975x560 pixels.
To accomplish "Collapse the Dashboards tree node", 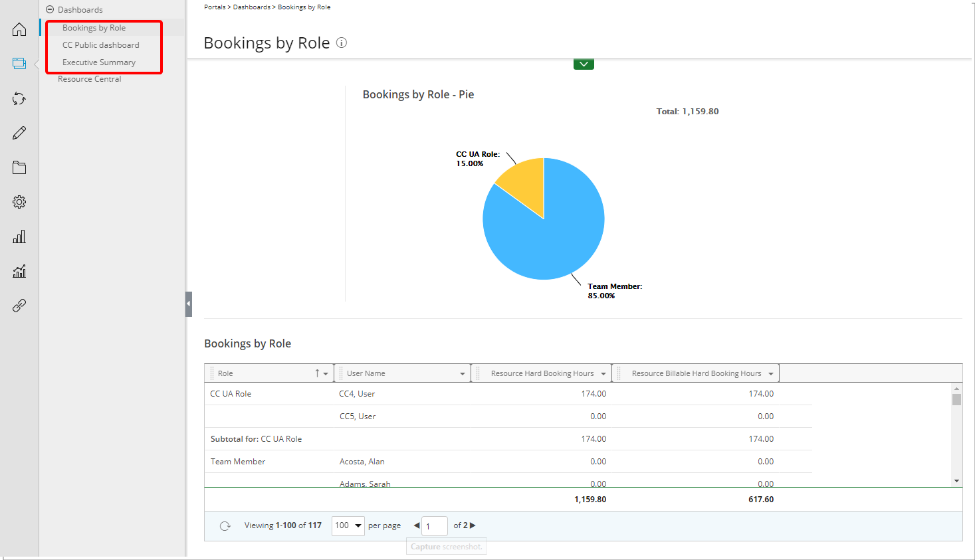I will click(x=50, y=10).
